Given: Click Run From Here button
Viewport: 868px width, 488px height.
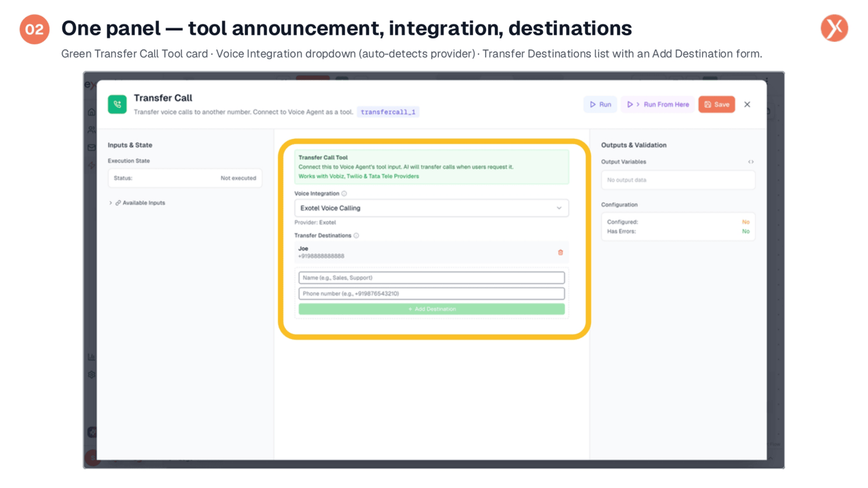Looking at the screenshot, I should tap(658, 105).
